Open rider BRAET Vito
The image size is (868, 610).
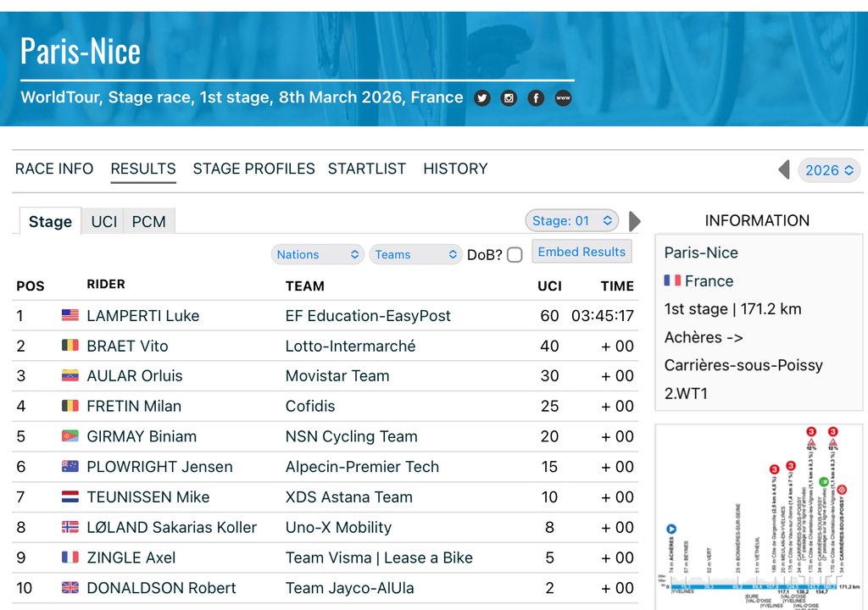(127, 346)
